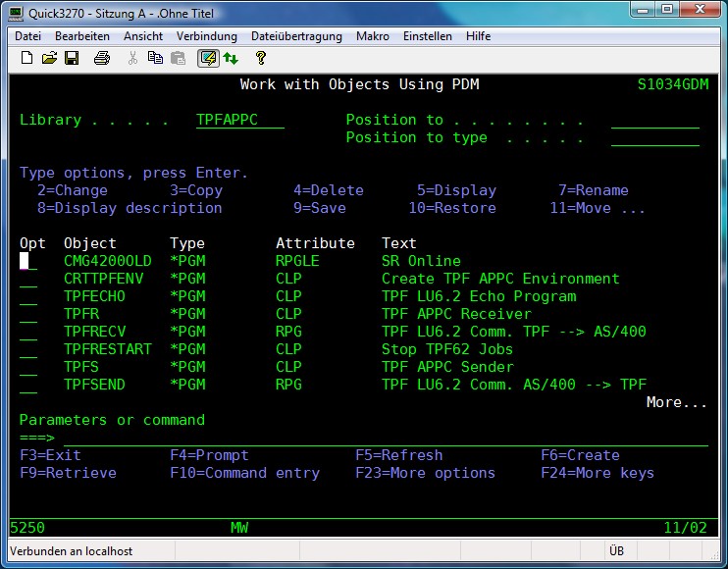Open the Hilfe menu
The width and height of the screenshot is (728, 569).
click(478, 36)
